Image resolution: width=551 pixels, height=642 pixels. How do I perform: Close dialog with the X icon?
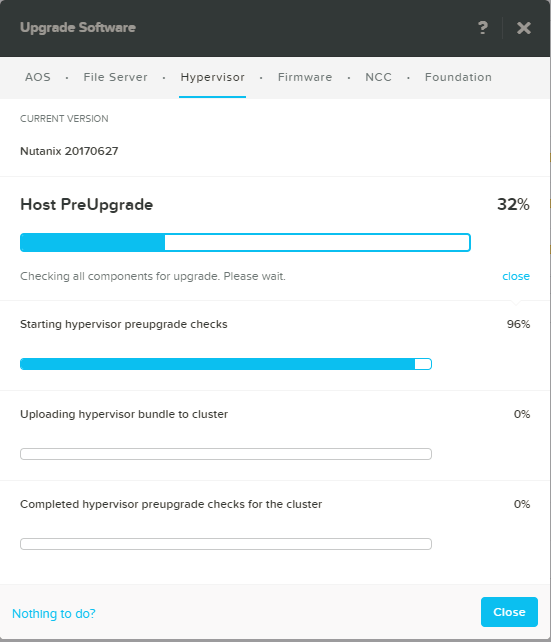click(524, 28)
